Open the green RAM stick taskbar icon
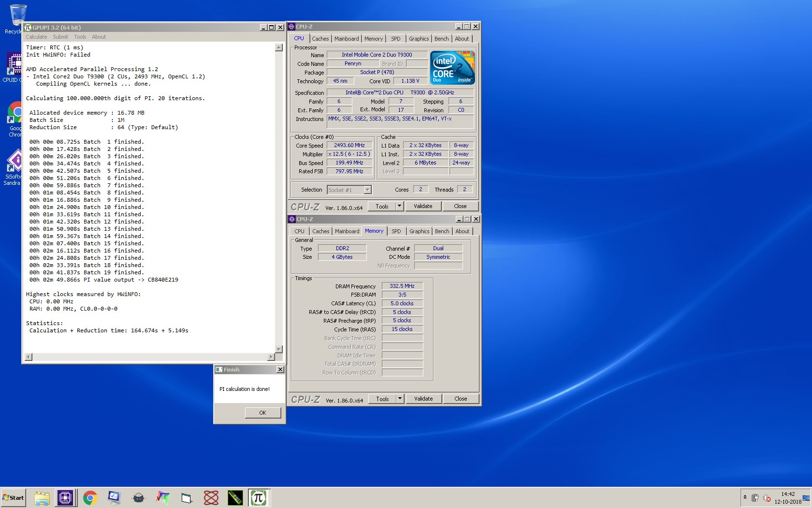This screenshot has height=508, width=812. click(235, 498)
